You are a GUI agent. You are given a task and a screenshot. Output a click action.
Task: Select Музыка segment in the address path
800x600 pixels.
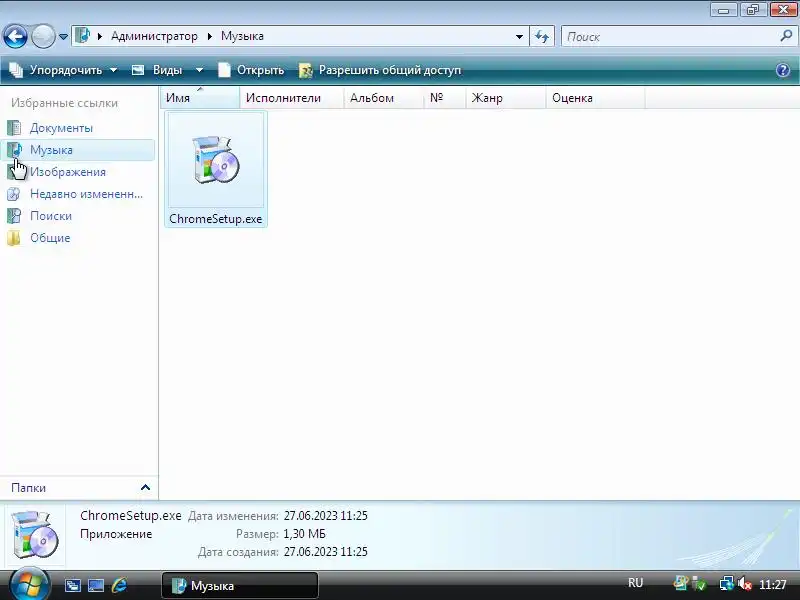[242, 36]
